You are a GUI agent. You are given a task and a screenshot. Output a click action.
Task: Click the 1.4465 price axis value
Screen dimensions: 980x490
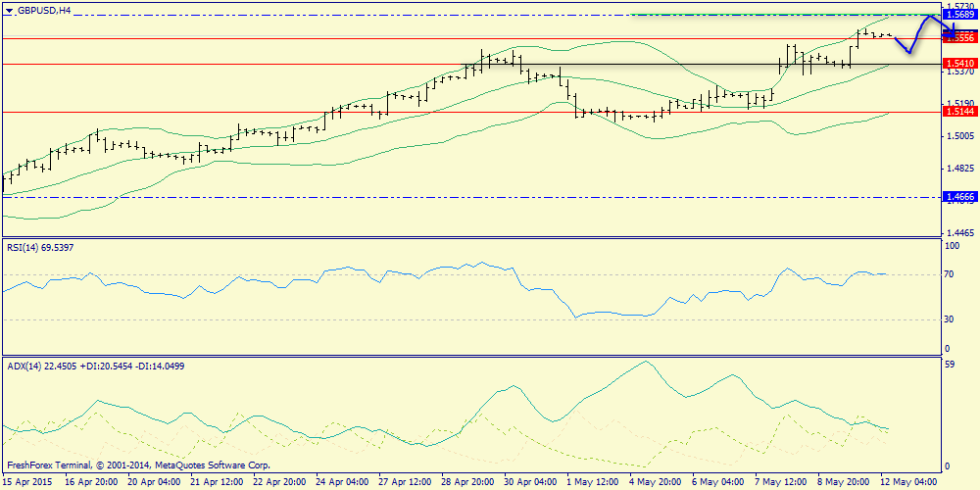tap(960, 232)
